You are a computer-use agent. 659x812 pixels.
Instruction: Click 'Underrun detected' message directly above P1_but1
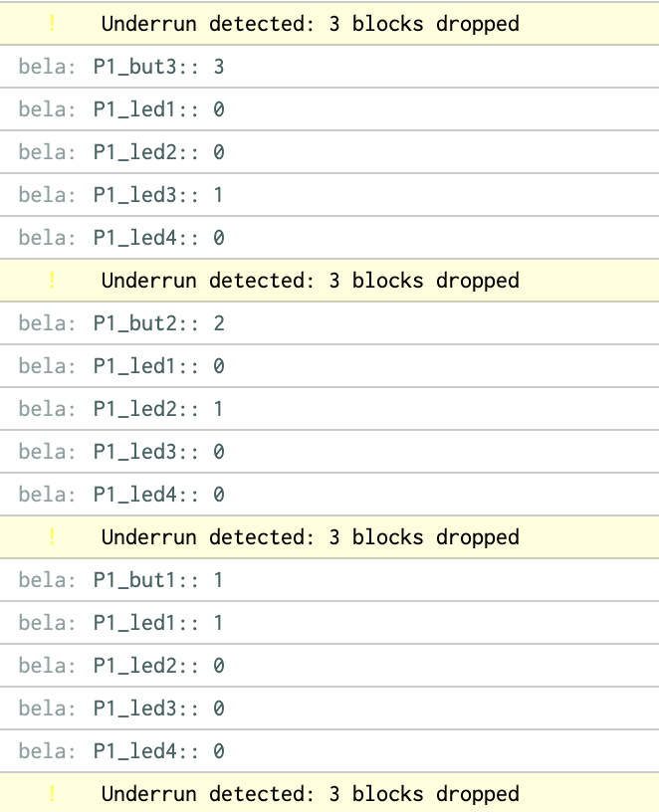pos(310,537)
